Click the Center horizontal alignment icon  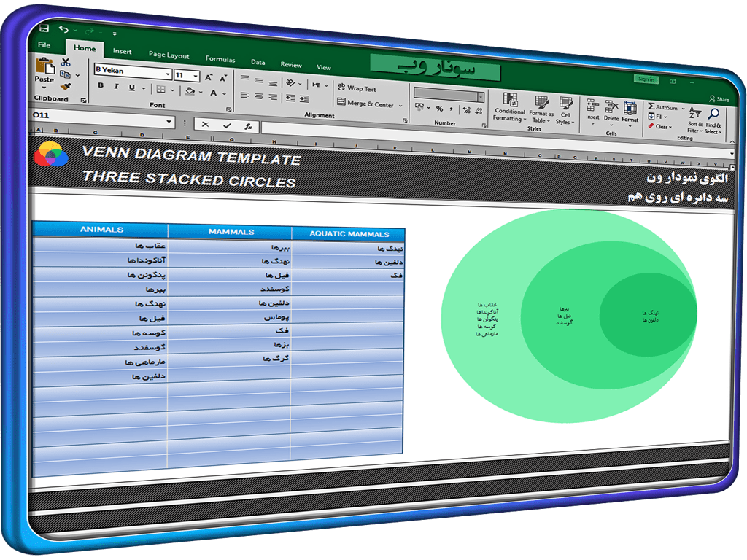point(259,96)
